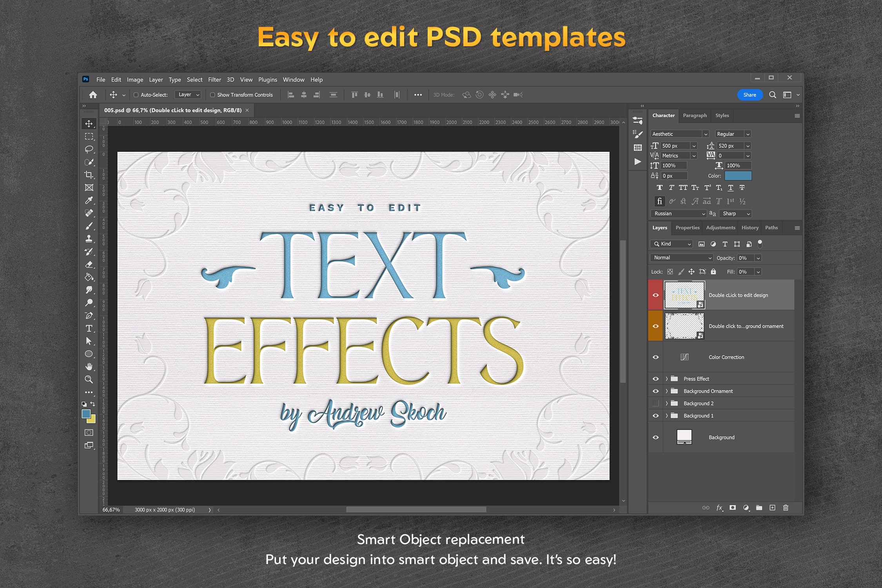
Task: Click the text Color swatch
Action: tap(738, 176)
